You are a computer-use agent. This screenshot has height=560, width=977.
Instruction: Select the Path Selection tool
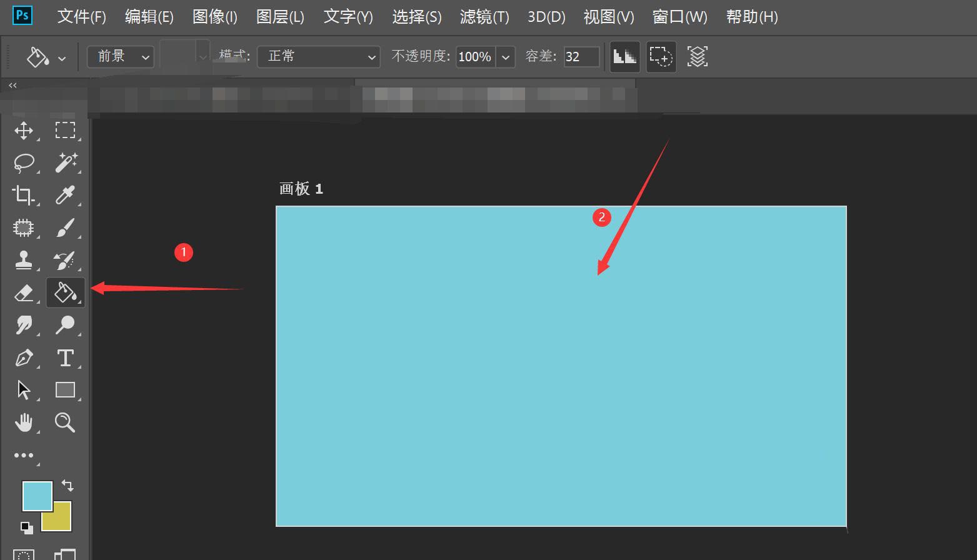click(x=24, y=390)
